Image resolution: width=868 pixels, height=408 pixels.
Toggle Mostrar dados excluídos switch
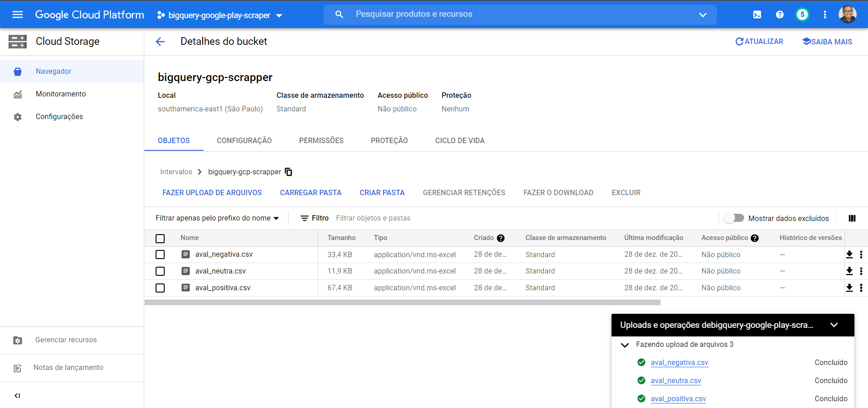tap(734, 218)
